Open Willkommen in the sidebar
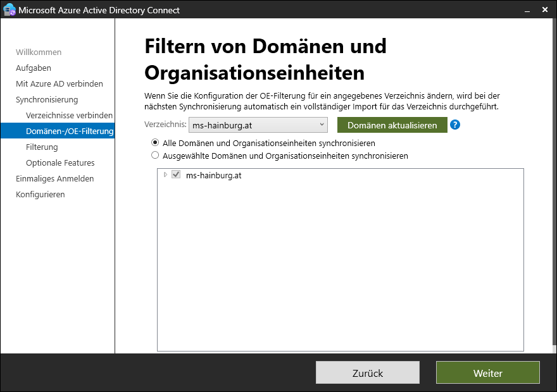This screenshot has width=557, height=392. coord(39,52)
